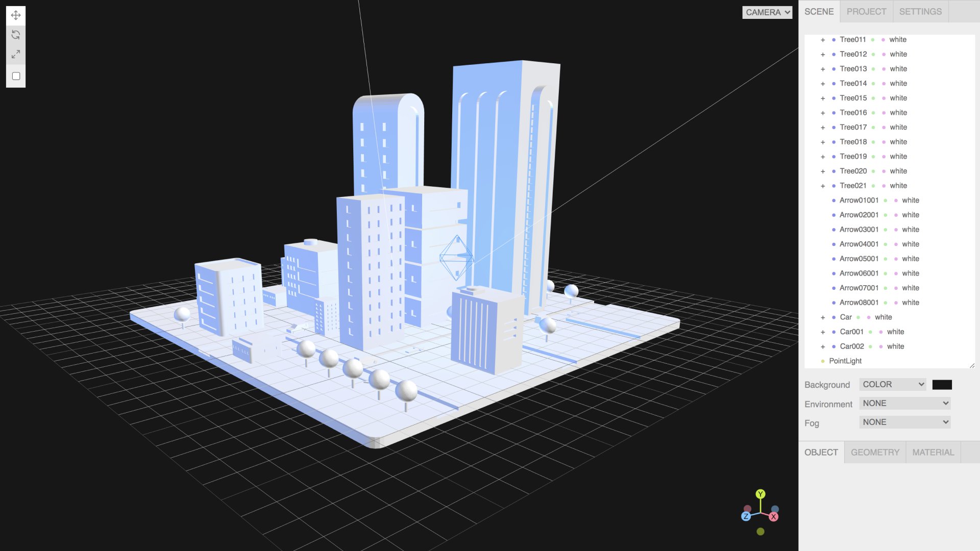The width and height of the screenshot is (980, 551).
Task: Switch to the SETTINGS tab
Action: [920, 11]
